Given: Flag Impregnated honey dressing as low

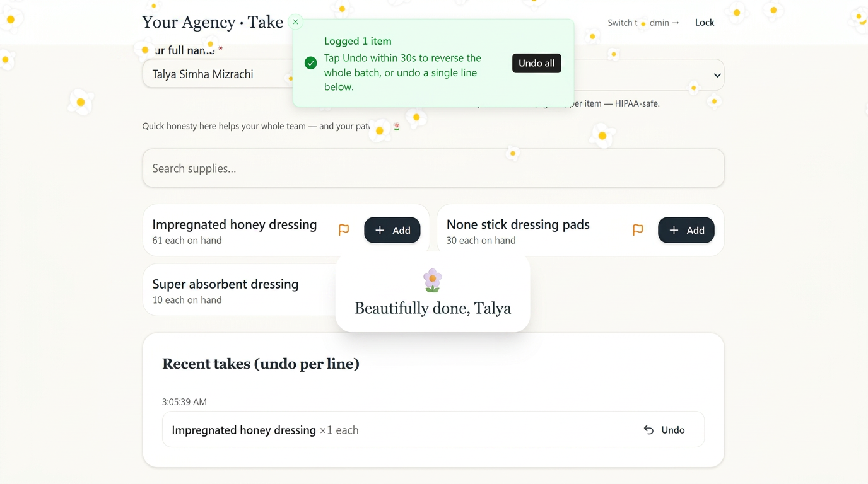Looking at the screenshot, I should 344,230.
